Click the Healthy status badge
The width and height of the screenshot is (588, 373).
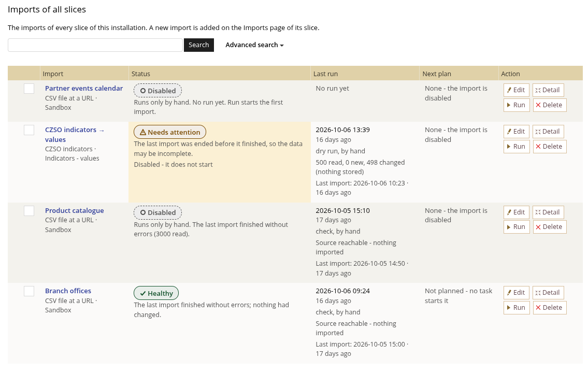point(156,293)
